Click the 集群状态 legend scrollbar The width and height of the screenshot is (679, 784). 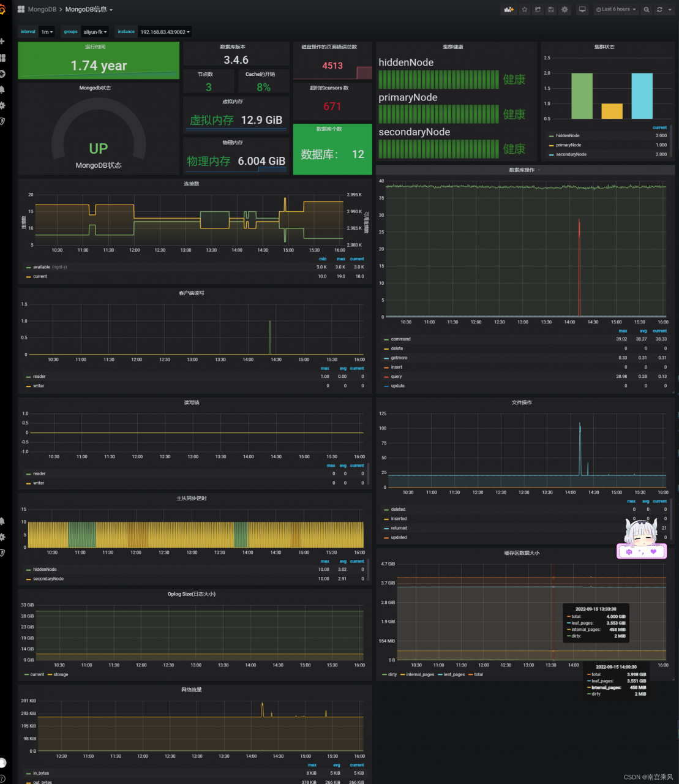tap(672, 140)
